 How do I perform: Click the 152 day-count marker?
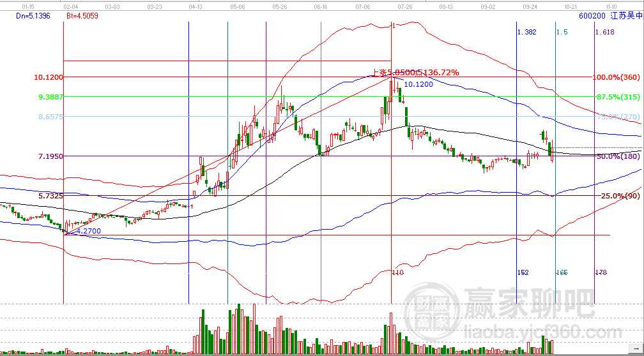click(523, 272)
